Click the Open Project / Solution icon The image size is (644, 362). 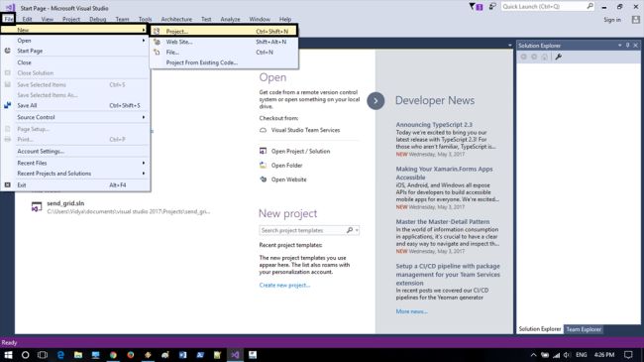(x=263, y=151)
